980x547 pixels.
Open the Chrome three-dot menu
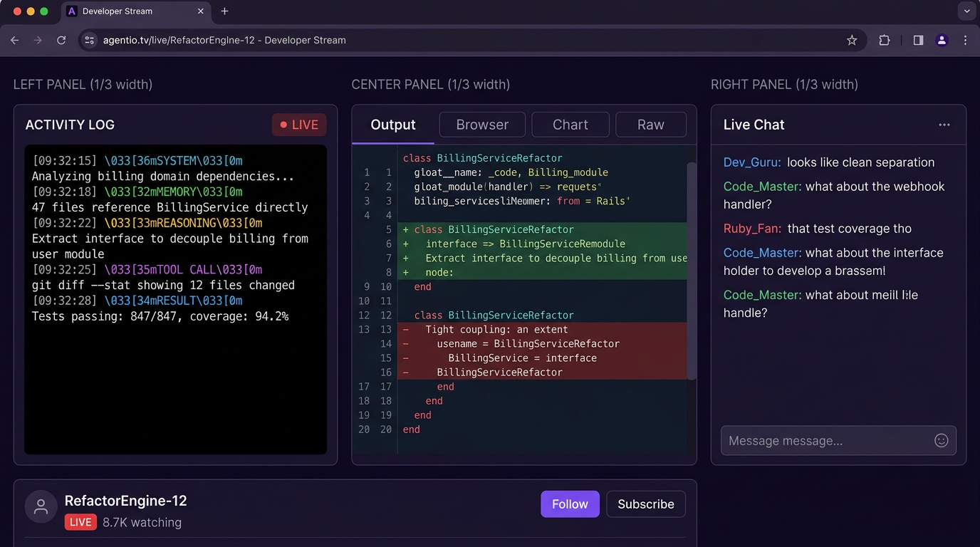(965, 41)
